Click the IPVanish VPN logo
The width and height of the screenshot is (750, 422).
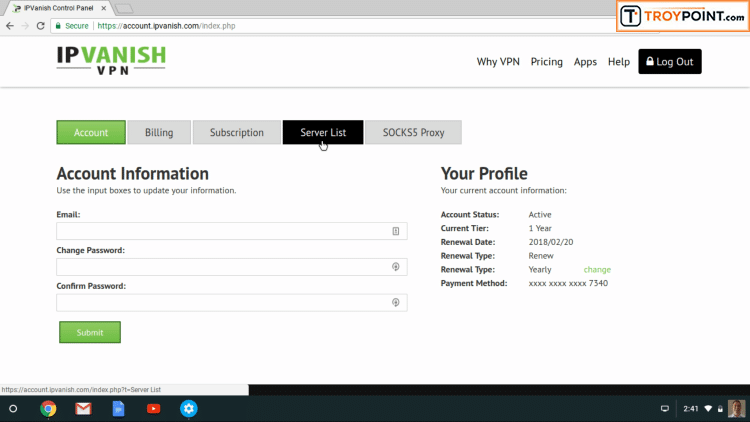click(x=111, y=60)
